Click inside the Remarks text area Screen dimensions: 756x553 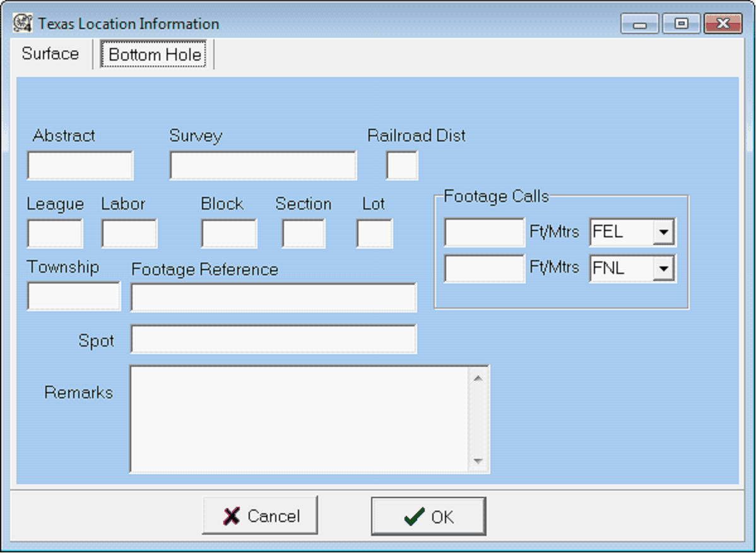(x=299, y=419)
